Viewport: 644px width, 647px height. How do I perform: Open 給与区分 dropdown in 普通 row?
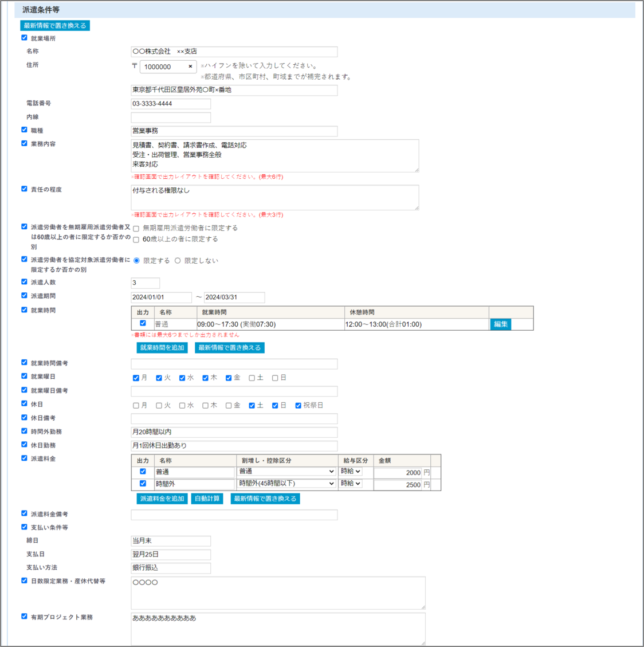pos(351,472)
